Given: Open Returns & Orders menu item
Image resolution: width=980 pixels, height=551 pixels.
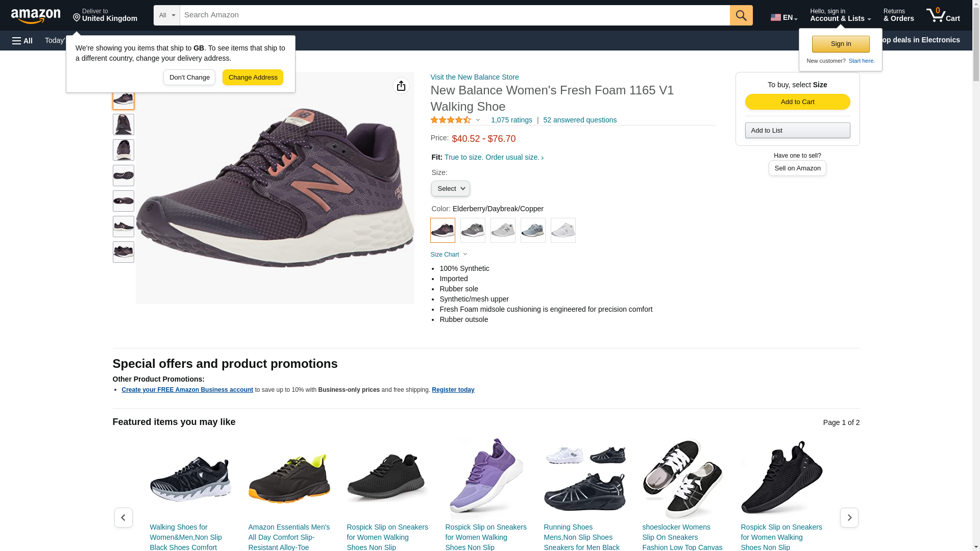Looking at the screenshot, I should pos(898,15).
